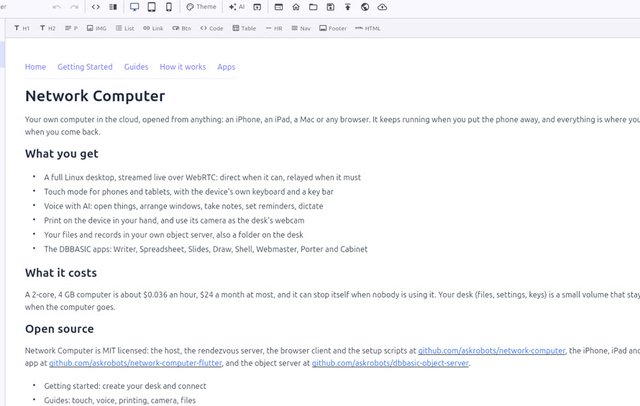The height and width of the screenshot is (406, 640).
Task: Open the AI assistant
Action: (x=237, y=7)
